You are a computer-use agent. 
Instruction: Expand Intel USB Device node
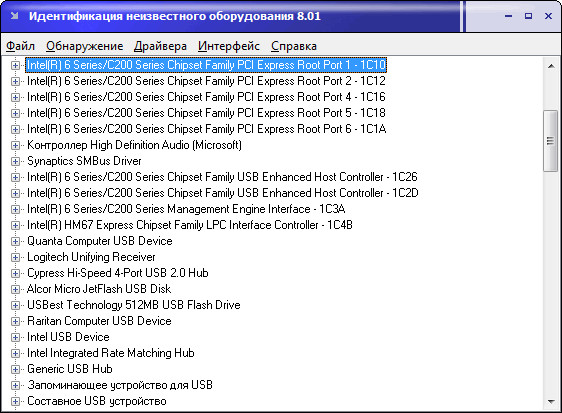click(x=15, y=337)
